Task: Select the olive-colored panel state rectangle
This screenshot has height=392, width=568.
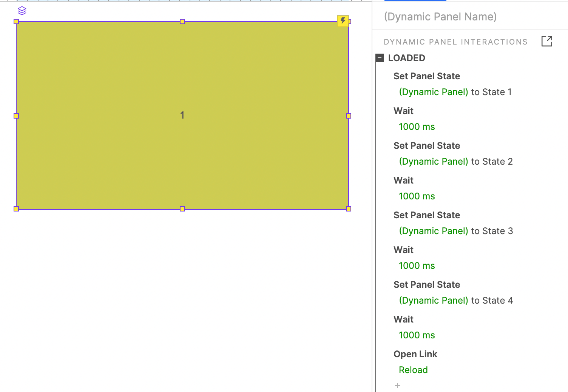Action: (182, 115)
